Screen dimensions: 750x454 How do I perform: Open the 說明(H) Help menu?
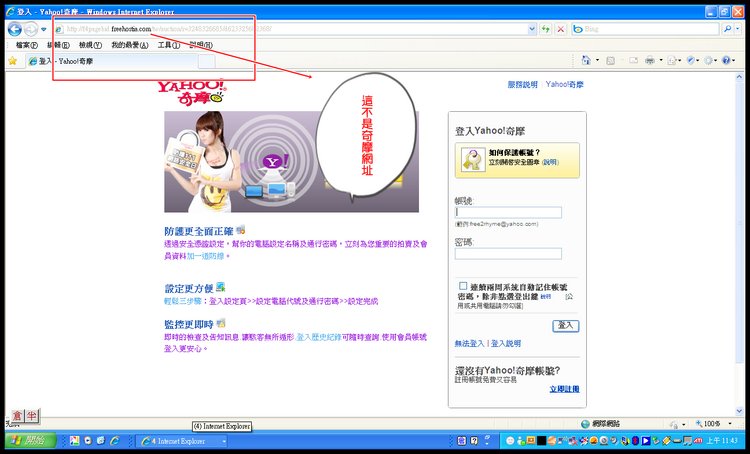201,45
